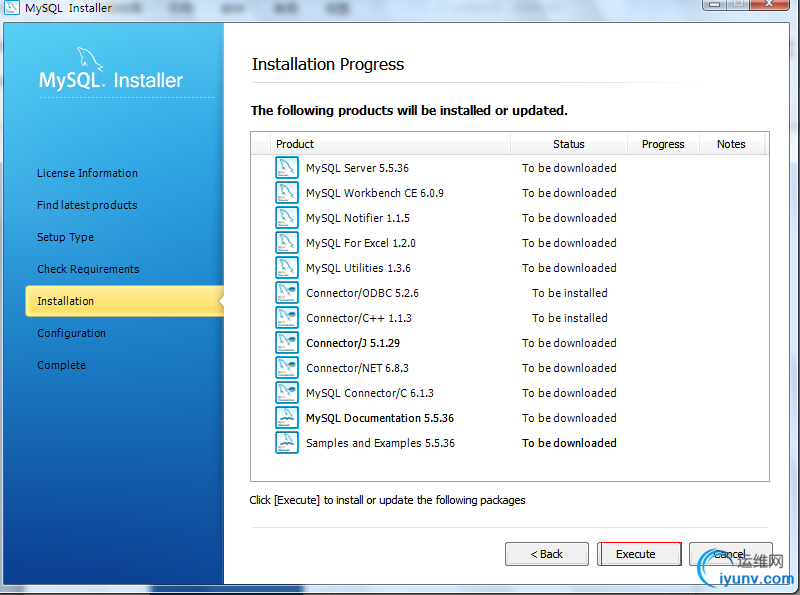This screenshot has width=800, height=595.
Task: Select the highlighted Installation step
Action: point(124,301)
